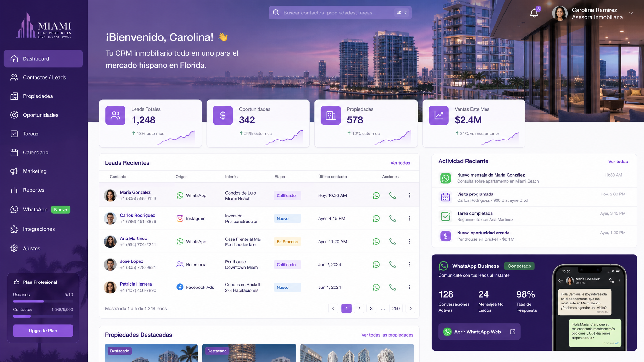Image resolution: width=644 pixels, height=362 pixels.
Task: Open Marketing in sidebar
Action: pos(43,171)
